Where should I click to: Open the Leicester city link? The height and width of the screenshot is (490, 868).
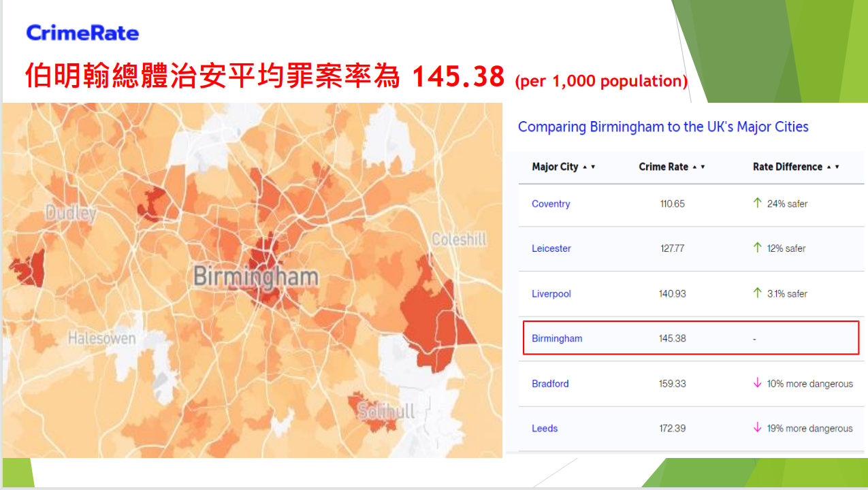click(x=551, y=248)
